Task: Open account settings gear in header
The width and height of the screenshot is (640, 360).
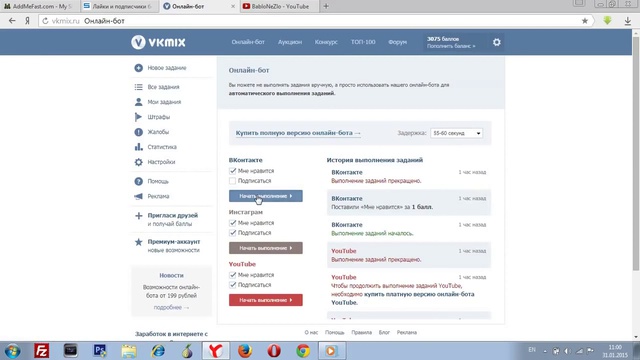Action: [496, 42]
